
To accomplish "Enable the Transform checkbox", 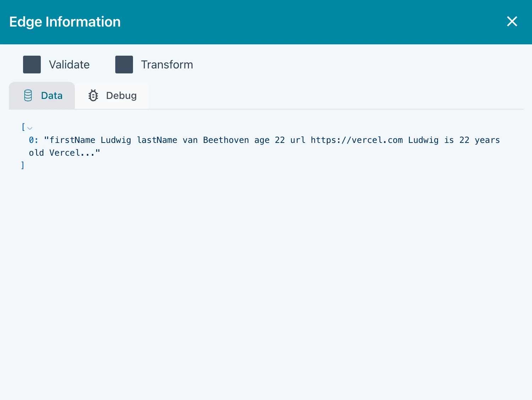I will (124, 65).
